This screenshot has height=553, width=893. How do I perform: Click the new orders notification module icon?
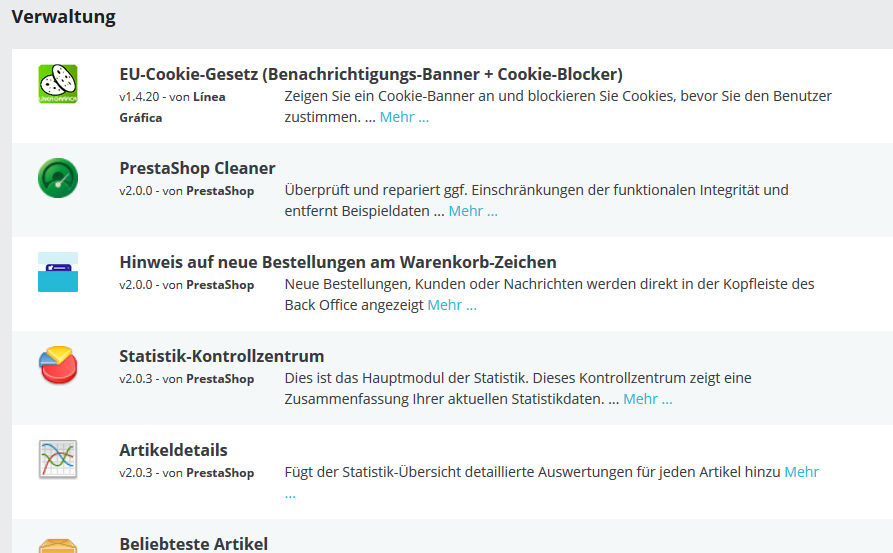[58, 272]
